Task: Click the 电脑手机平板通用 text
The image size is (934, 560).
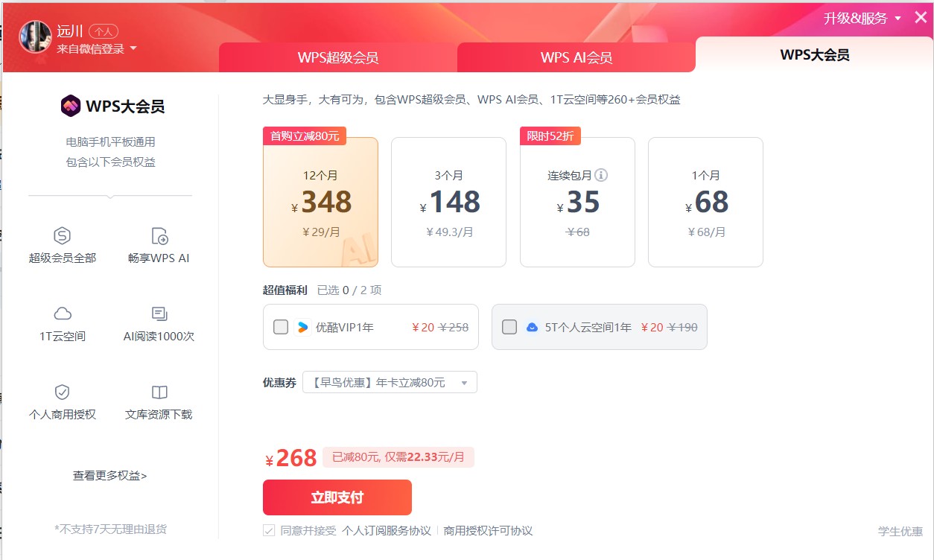Action: pos(110,142)
